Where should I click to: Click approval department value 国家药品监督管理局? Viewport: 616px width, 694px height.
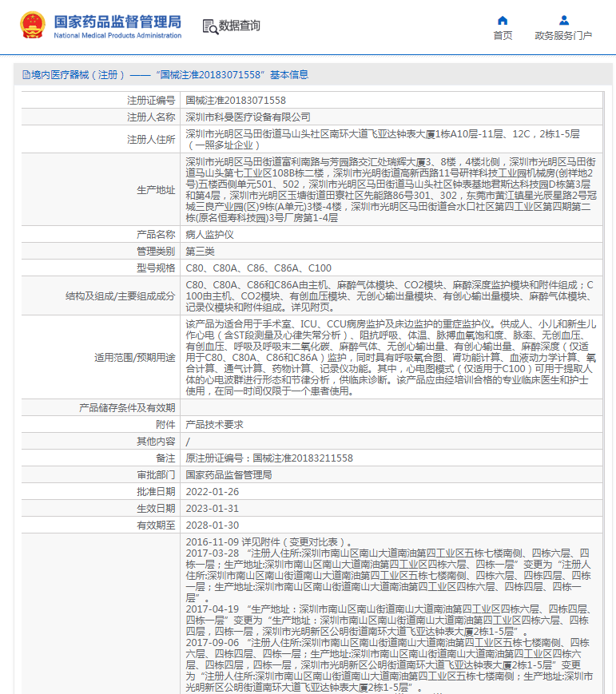[x=229, y=475]
